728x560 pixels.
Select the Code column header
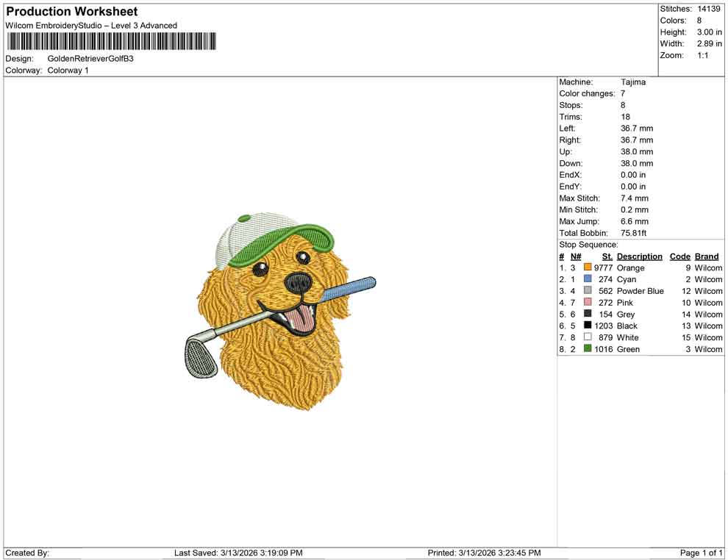point(679,256)
